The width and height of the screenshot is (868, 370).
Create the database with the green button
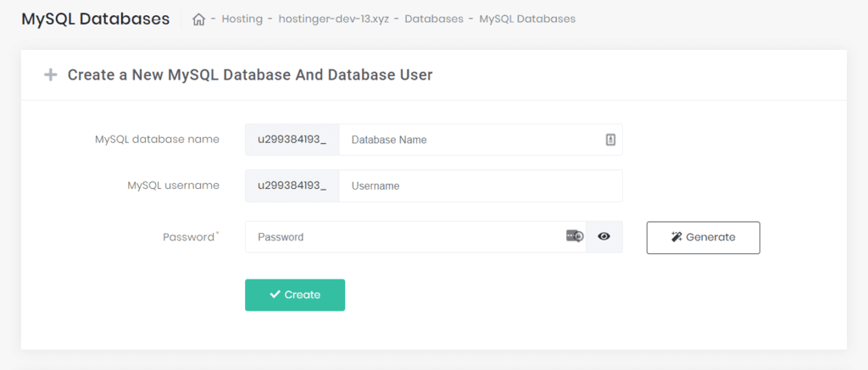pyautogui.click(x=295, y=295)
